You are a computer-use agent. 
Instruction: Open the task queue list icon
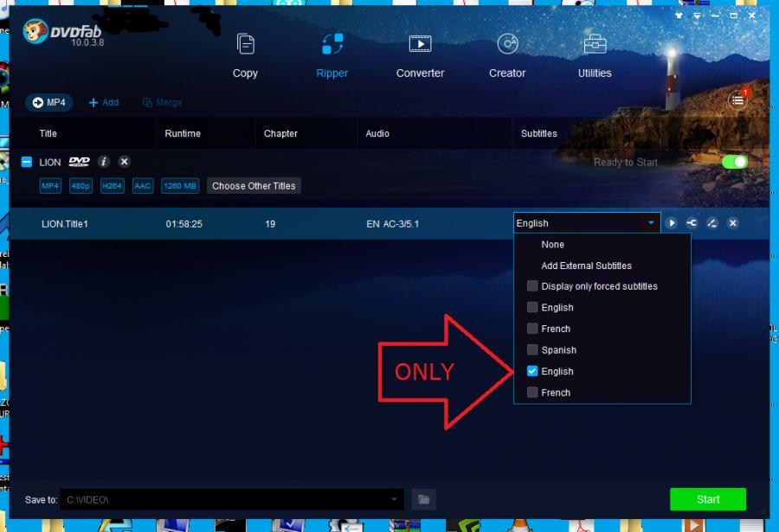[737, 100]
